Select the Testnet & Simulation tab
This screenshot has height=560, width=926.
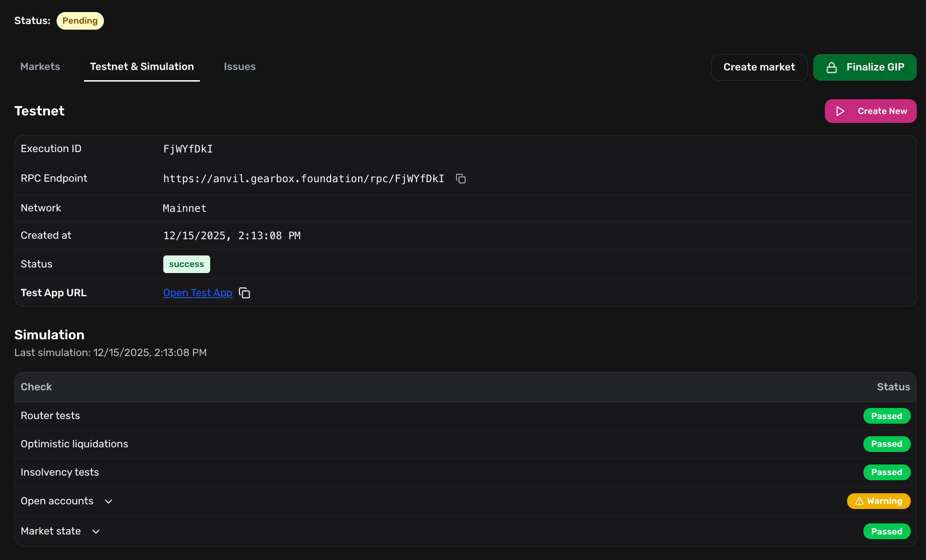[x=142, y=67]
